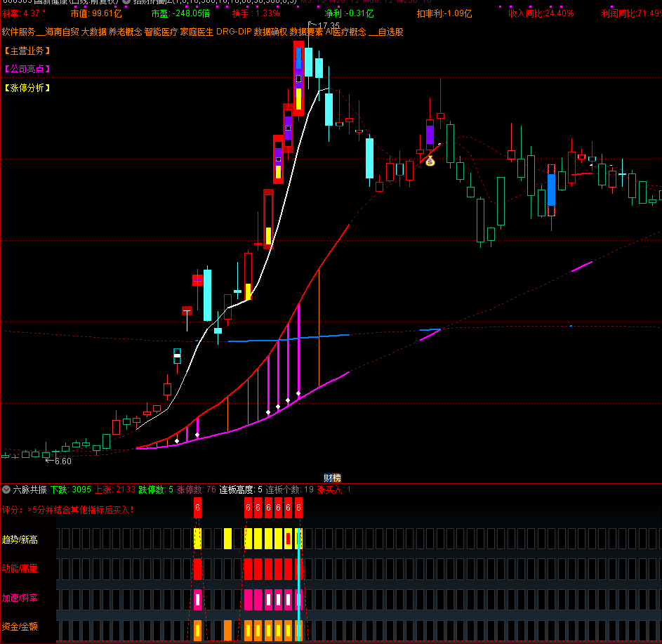662x644 pixels.
Task: Click the 大数据 concept tag
Action: (94, 32)
